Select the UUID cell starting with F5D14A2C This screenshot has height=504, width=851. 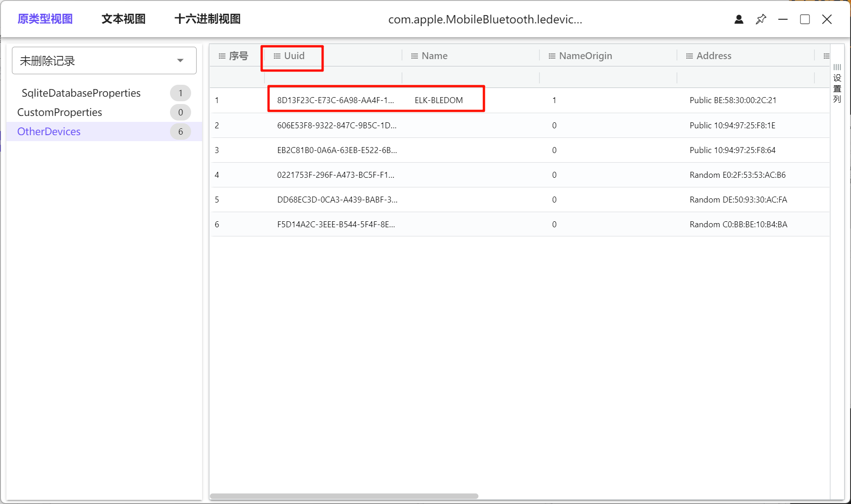pyautogui.click(x=336, y=225)
